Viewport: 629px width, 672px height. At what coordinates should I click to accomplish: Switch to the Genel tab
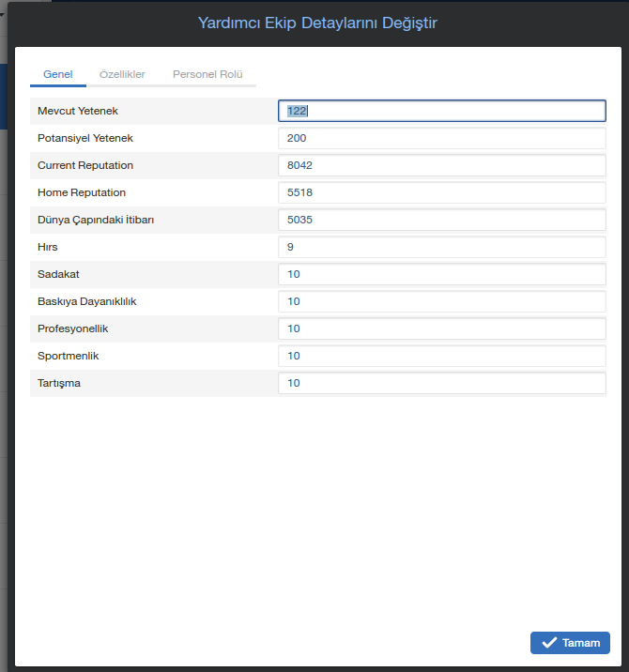click(58, 74)
